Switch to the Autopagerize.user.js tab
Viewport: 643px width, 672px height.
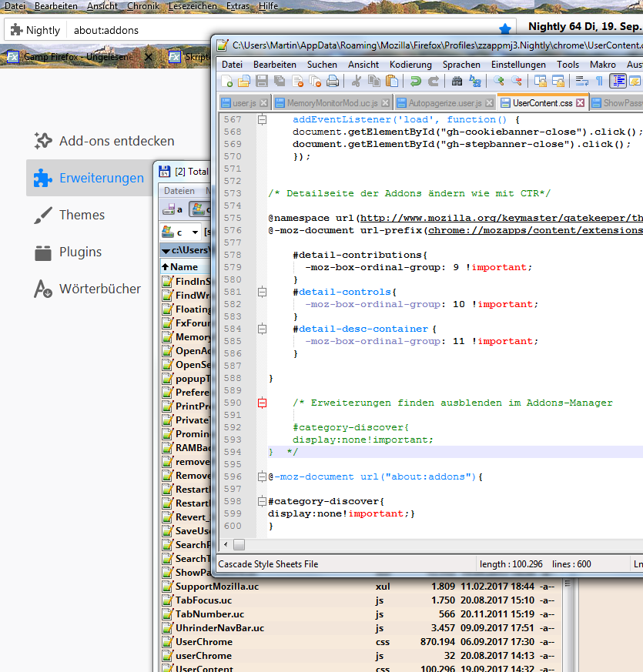[444, 102]
